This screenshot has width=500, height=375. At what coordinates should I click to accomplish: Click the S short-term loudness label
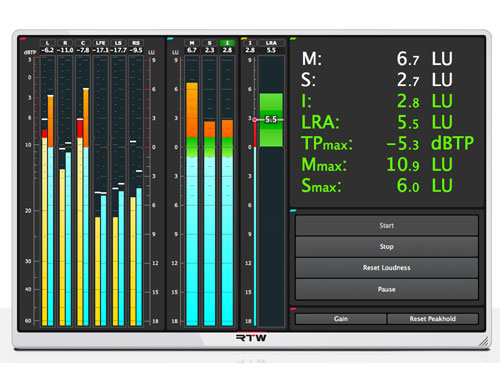209,43
